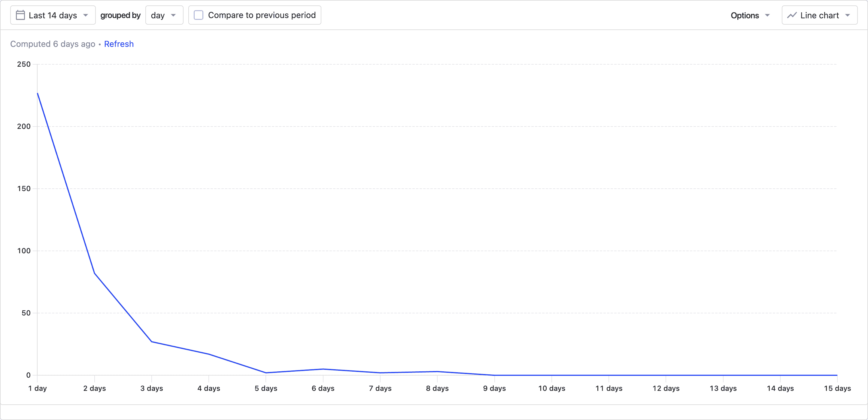868x420 pixels.
Task: Click the arrow next to Last 14 days
Action: (86, 15)
